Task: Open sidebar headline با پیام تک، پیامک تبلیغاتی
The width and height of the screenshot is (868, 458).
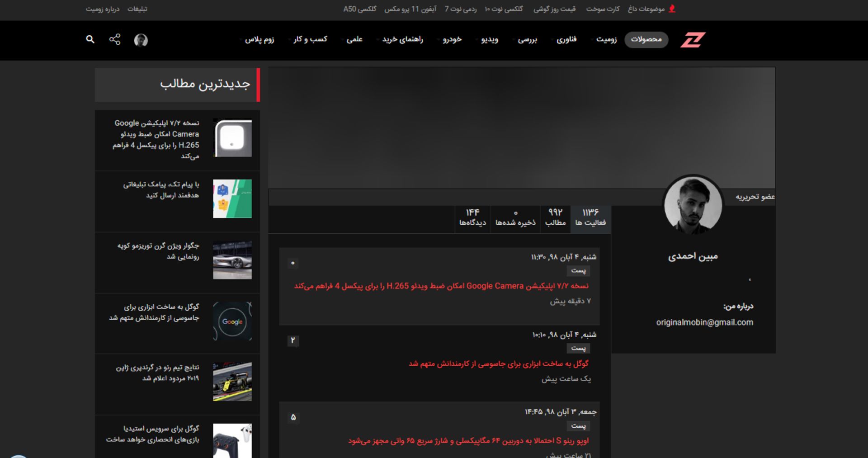Action: click(161, 190)
